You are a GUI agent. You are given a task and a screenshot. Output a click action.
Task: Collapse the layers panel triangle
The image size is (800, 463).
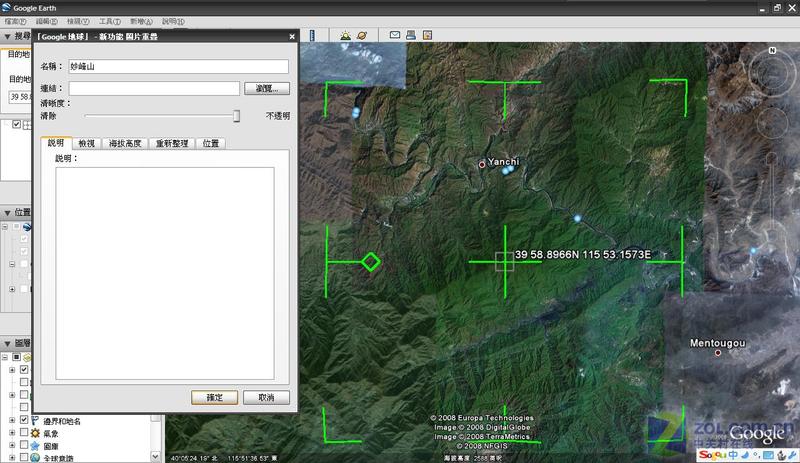click(7, 344)
